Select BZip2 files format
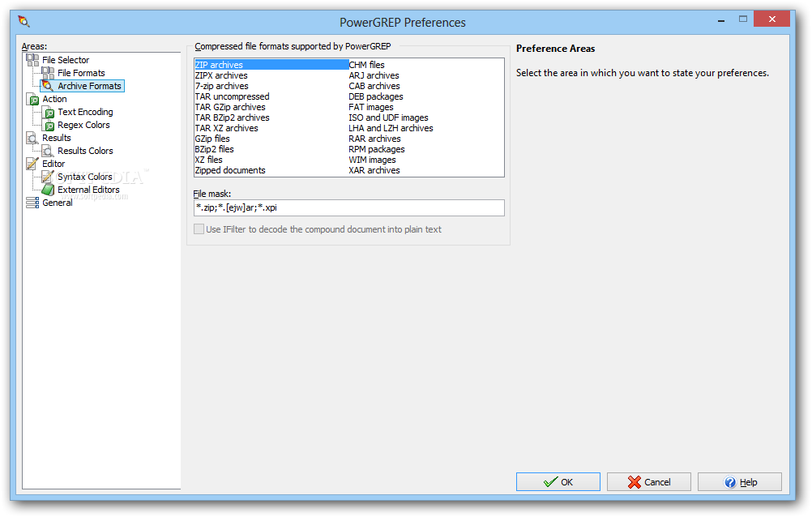This screenshot has height=517, width=812. coord(215,149)
